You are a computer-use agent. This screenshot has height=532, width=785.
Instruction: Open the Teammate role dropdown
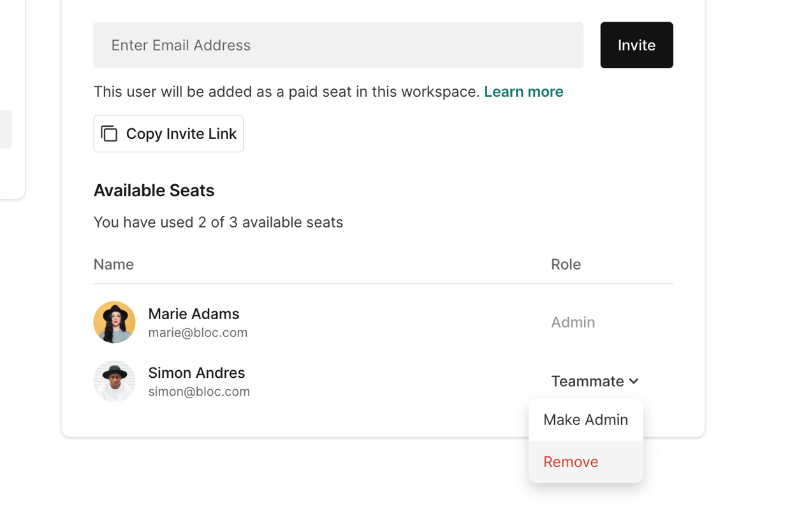pos(587,381)
